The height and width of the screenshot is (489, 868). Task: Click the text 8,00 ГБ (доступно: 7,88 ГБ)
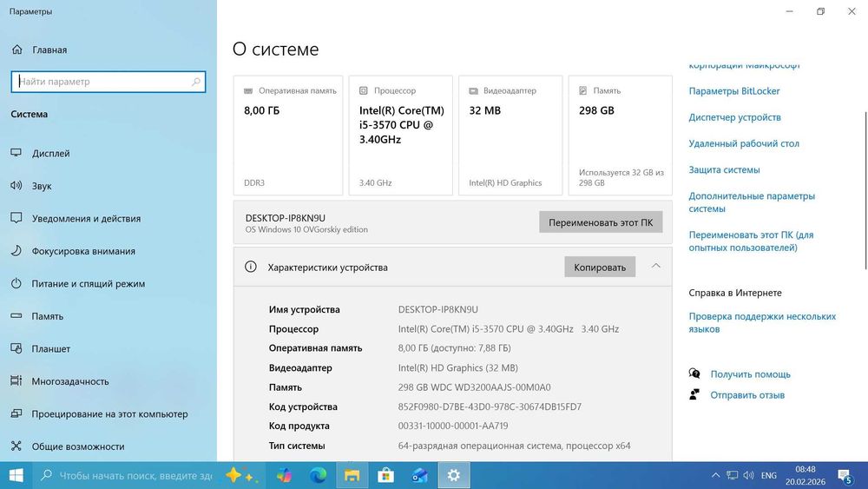click(455, 347)
